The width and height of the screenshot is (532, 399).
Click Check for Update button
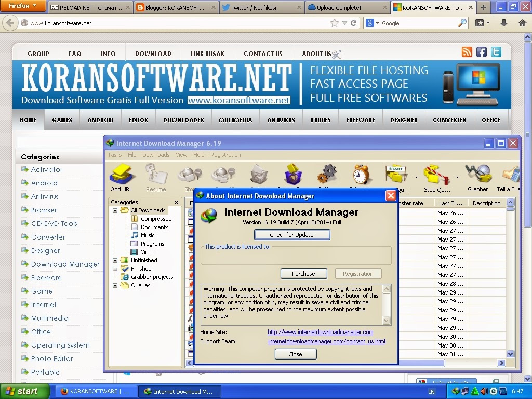point(292,235)
